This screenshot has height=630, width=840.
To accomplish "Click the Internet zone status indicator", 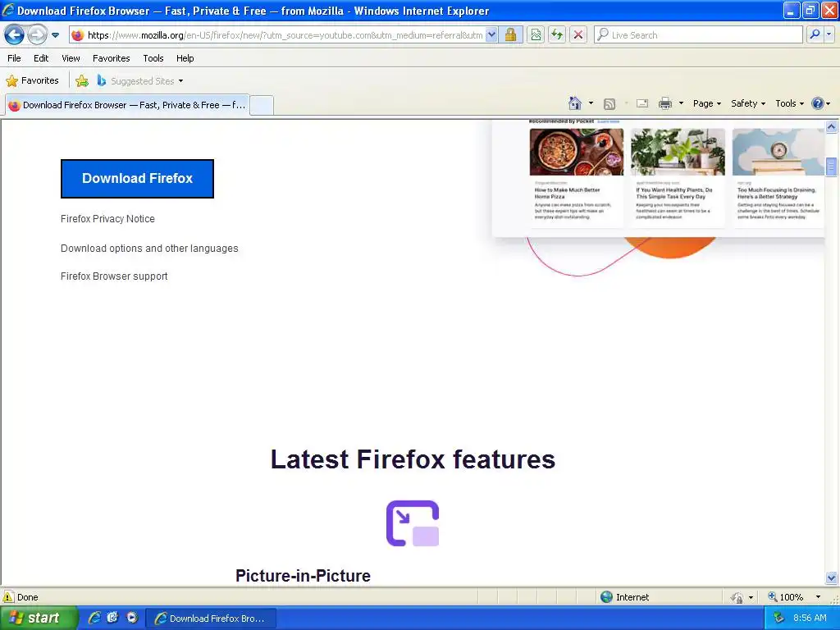I will pyautogui.click(x=624, y=597).
